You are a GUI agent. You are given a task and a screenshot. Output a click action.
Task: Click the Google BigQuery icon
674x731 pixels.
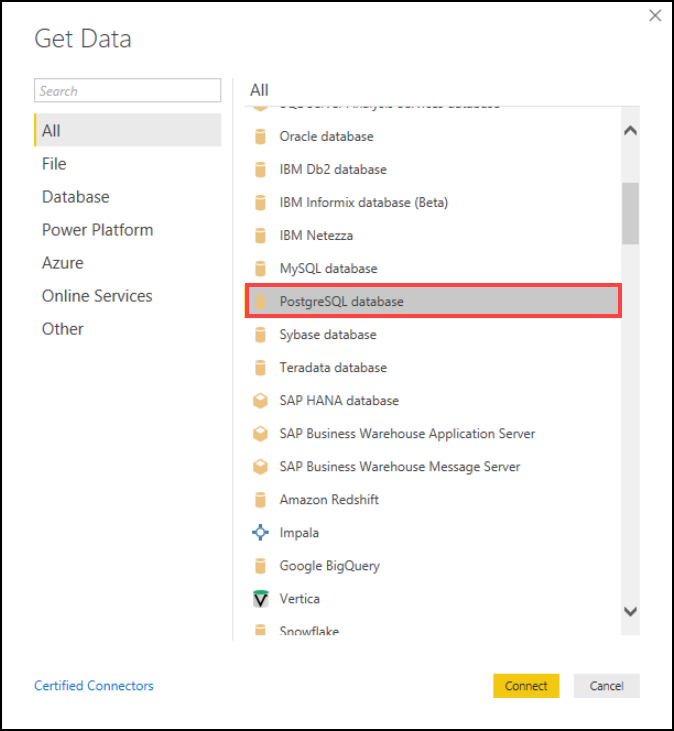pos(260,566)
